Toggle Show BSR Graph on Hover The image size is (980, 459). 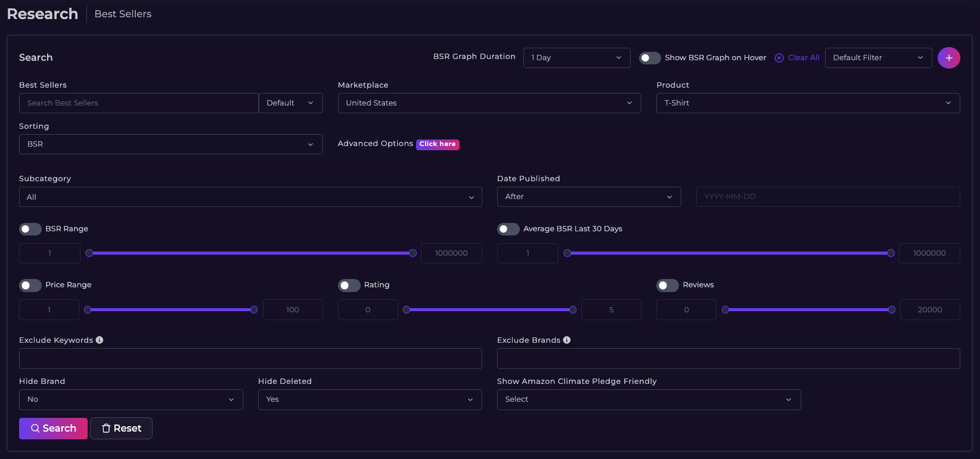point(650,58)
